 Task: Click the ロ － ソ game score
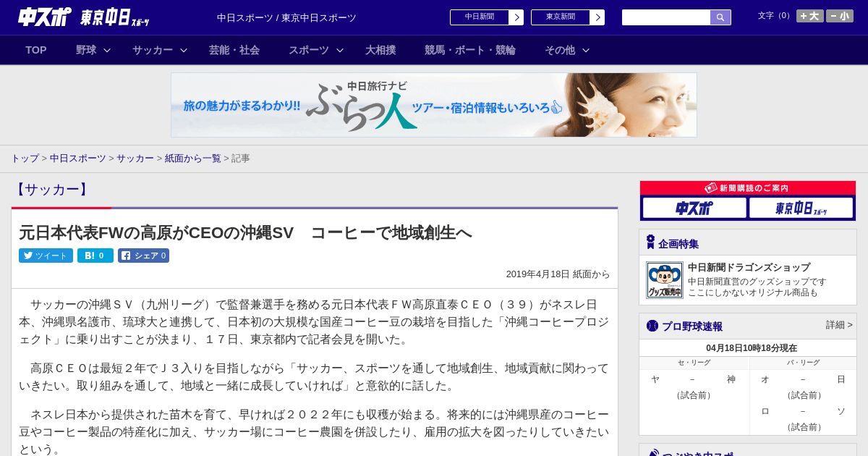tap(803, 411)
